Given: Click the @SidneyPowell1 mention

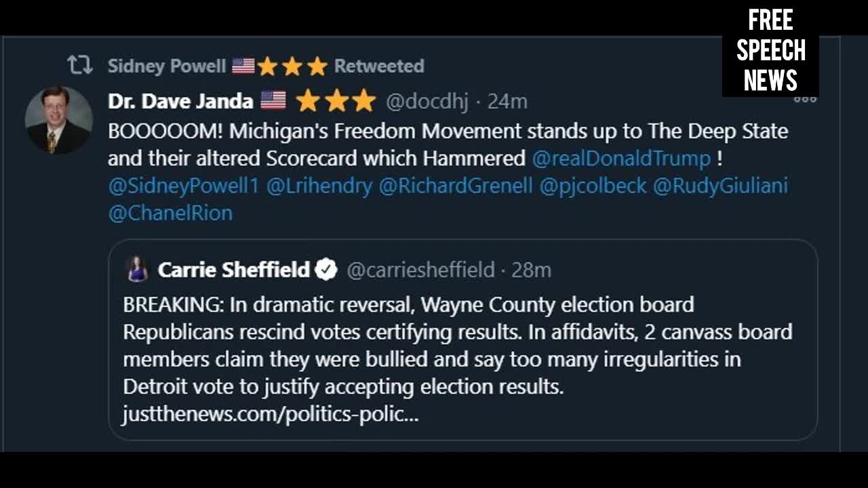Looking at the screenshot, I should coord(184,186).
